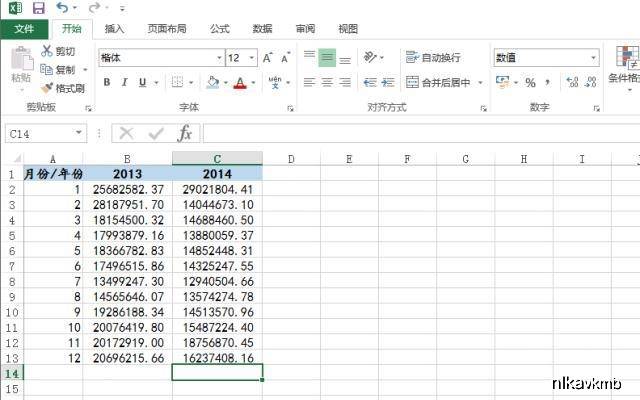Toggle middle vertical alignment (highlighted)
This screenshot has width=640, height=400.
coord(327,57)
